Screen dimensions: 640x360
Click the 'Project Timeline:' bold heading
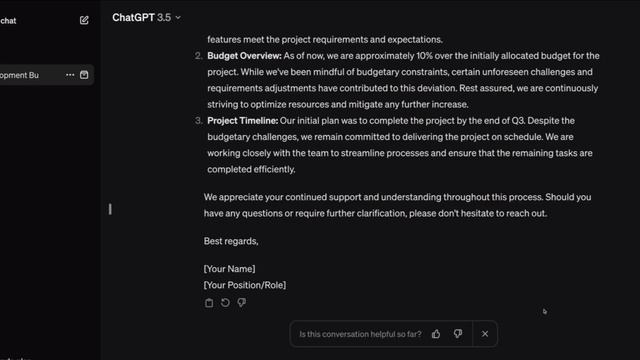click(242, 121)
